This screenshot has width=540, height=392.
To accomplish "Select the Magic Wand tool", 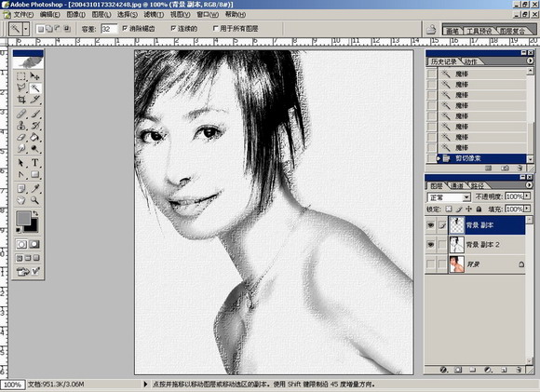I will (x=34, y=88).
